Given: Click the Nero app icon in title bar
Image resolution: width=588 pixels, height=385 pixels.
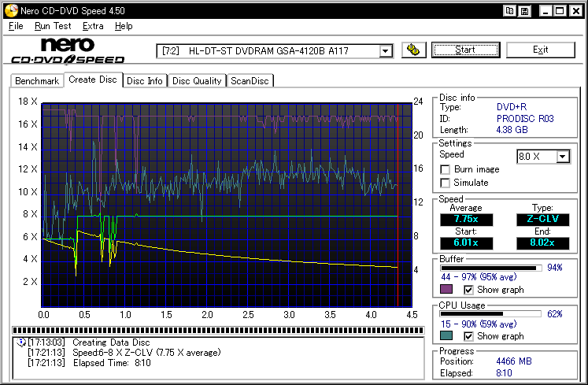Looking at the screenshot, I should (9, 11).
